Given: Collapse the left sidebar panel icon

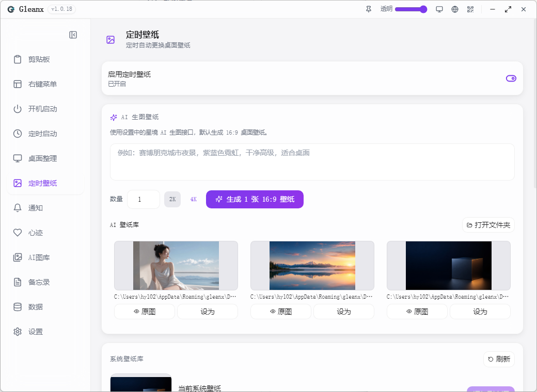Looking at the screenshot, I should click(x=73, y=35).
